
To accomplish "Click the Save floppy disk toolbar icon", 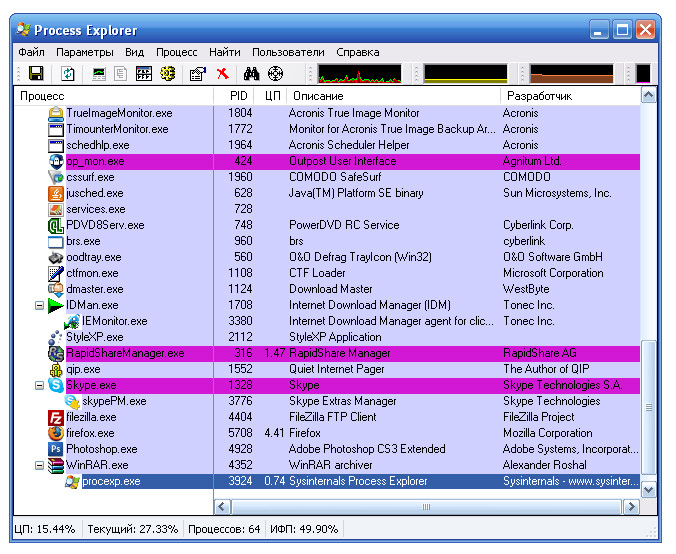I will point(36,74).
